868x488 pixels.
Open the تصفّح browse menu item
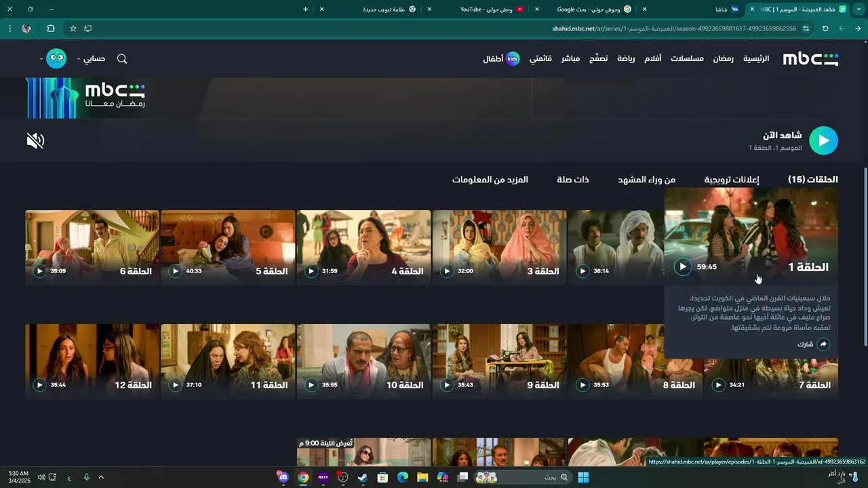coord(598,59)
